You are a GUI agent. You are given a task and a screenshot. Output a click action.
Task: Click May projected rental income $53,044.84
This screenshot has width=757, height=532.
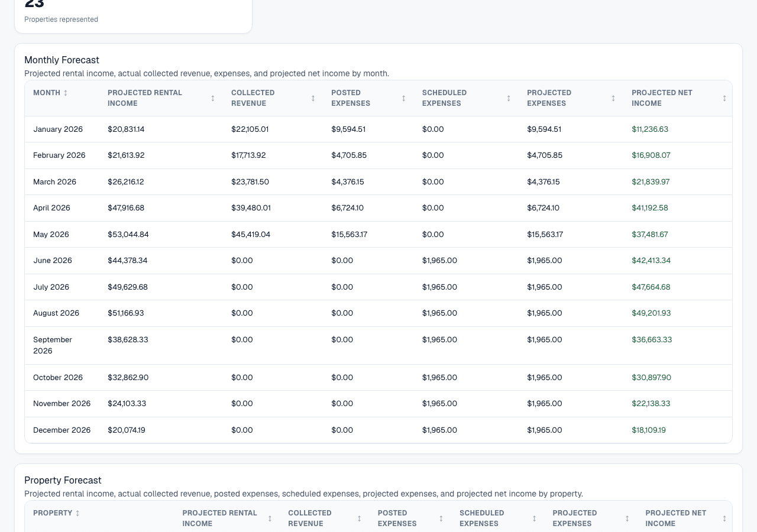click(128, 235)
